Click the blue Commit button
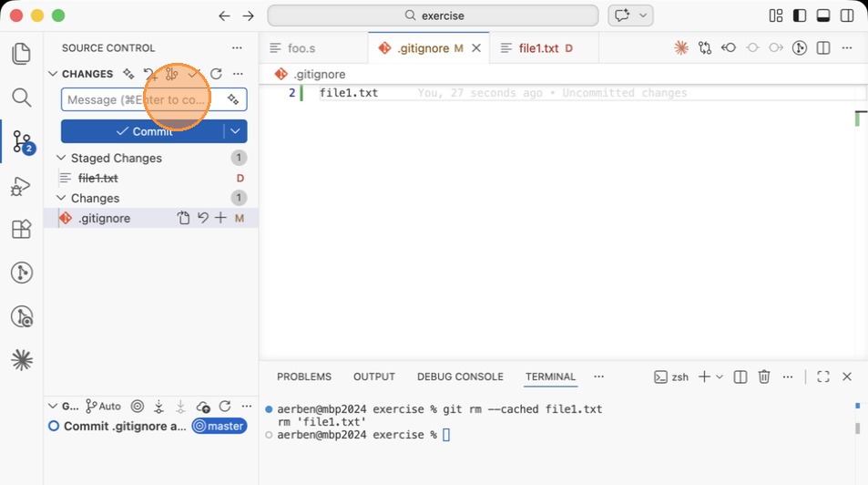868x485 pixels. pyautogui.click(x=142, y=131)
